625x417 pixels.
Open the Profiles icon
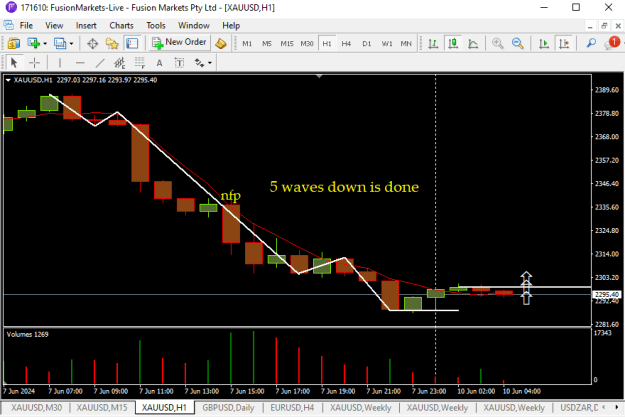(x=60, y=43)
